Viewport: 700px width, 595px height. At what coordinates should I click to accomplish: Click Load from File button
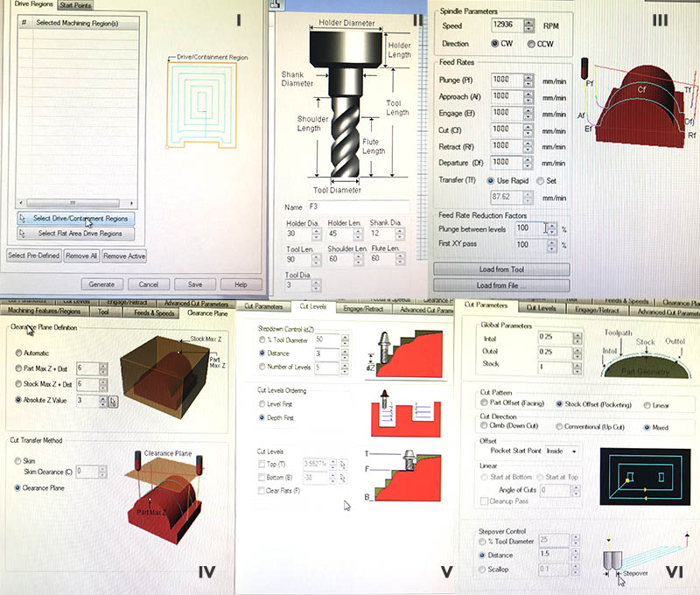click(x=501, y=285)
